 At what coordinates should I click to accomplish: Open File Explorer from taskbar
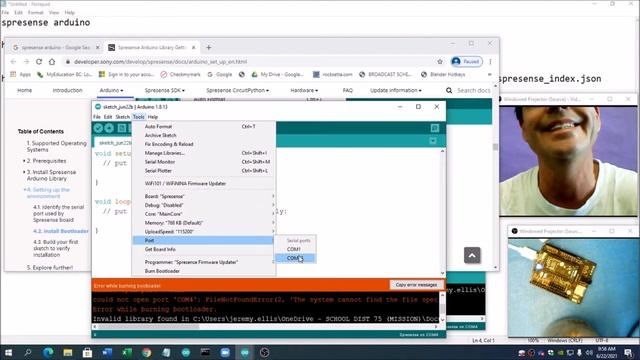(68, 352)
